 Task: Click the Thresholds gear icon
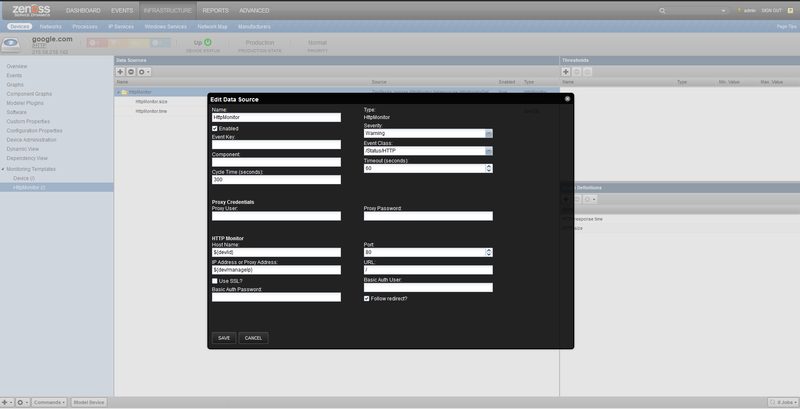point(587,72)
